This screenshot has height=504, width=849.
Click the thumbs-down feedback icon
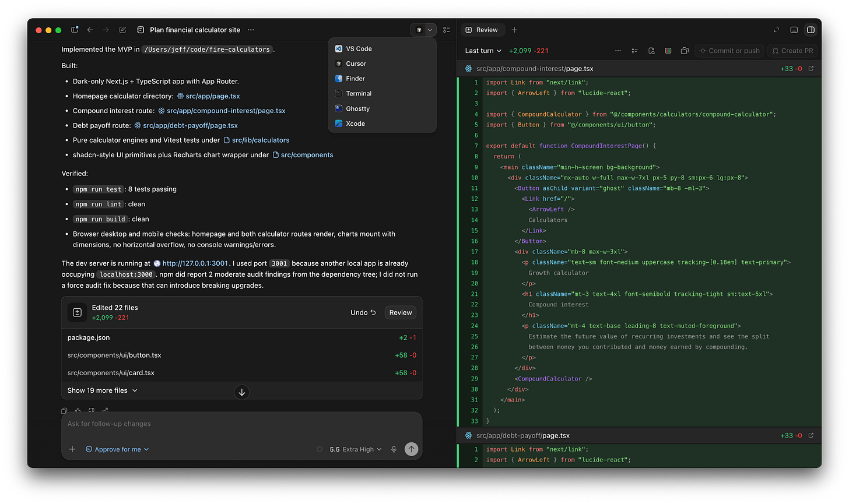point(92,411)
